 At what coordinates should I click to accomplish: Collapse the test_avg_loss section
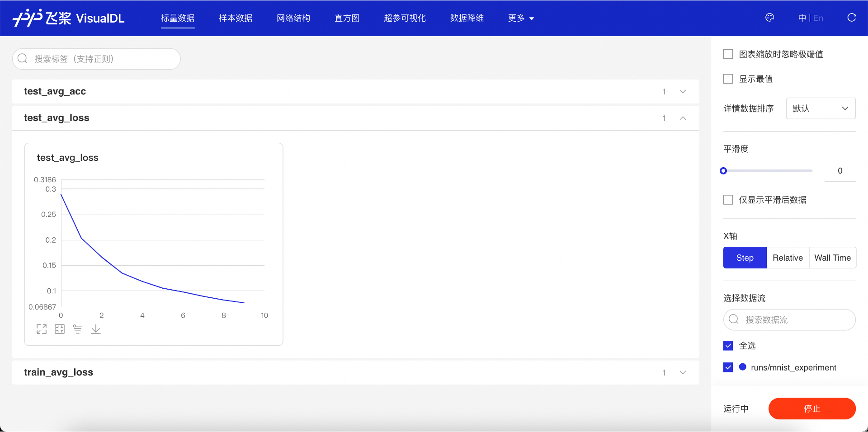(x=683, y=118)
